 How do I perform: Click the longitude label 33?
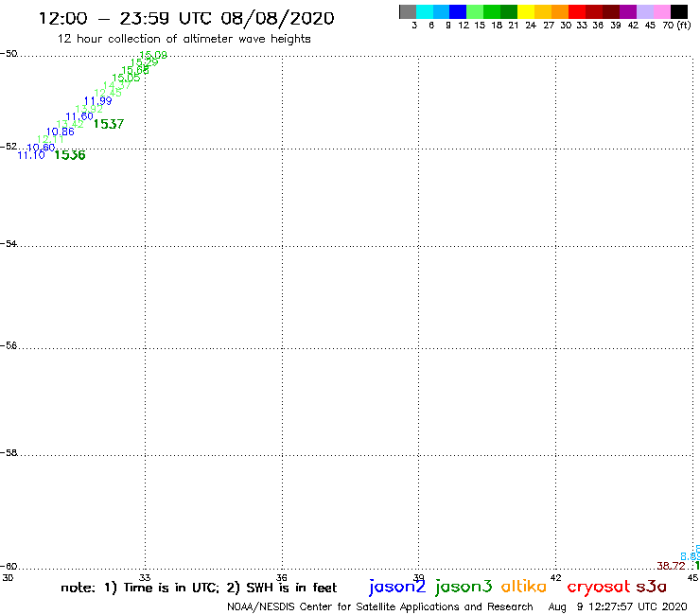point(145,577)
